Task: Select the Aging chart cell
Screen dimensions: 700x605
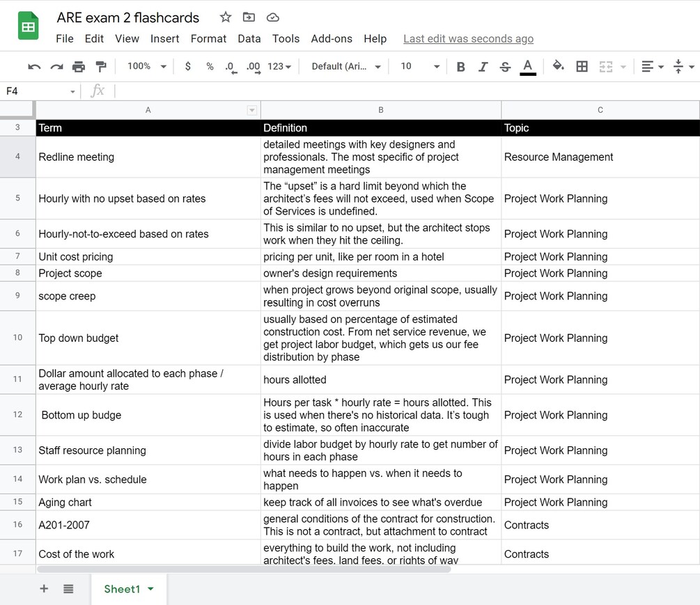Action: tap(148, 503)
